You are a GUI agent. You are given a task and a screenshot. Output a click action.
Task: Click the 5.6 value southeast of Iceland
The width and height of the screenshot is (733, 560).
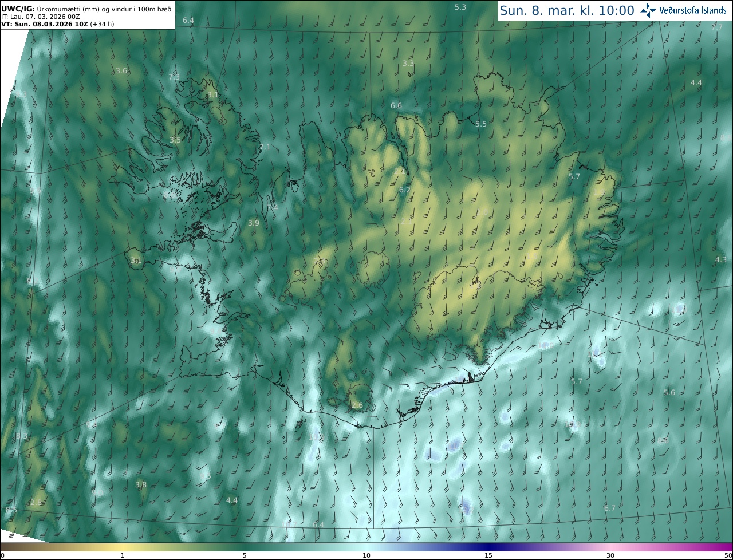tap(669, 392)
